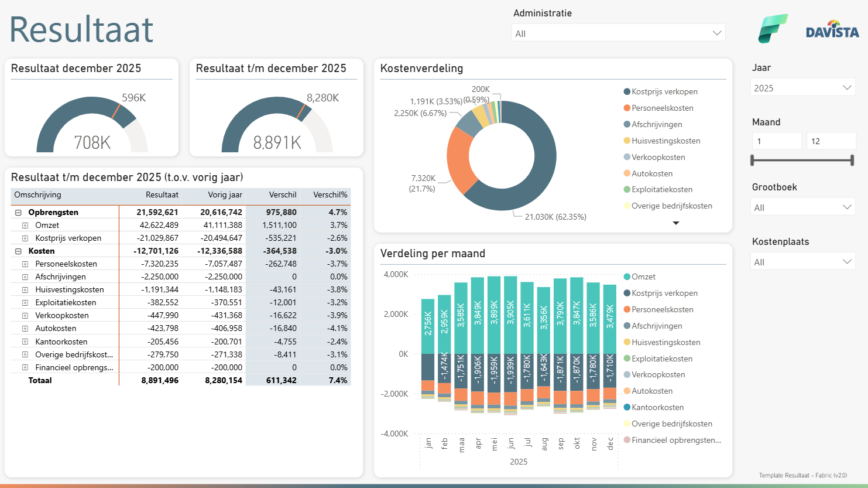Select Omzet legend item in Verdeling per maand
Image resolution: width=868 pixels, height=488 pixels.
pyautogui.click(x=643, y=277)
